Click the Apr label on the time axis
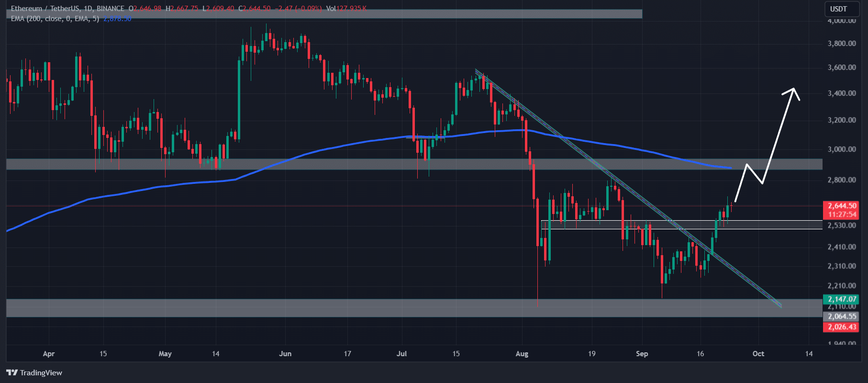868x383 pixels. [x=49, y=354]
